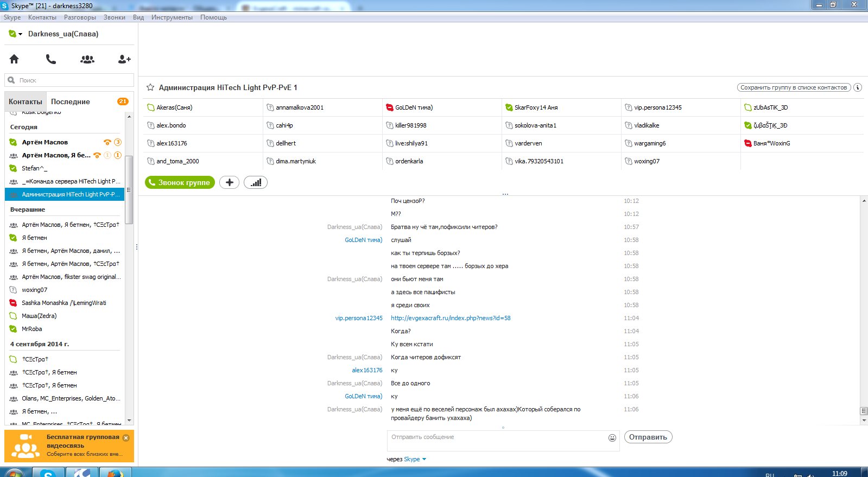The height and width of the screenshot is (477, 868).
Task: Open the vip.persona12345 sender link in chat
Action: click(x=358, y=318)
